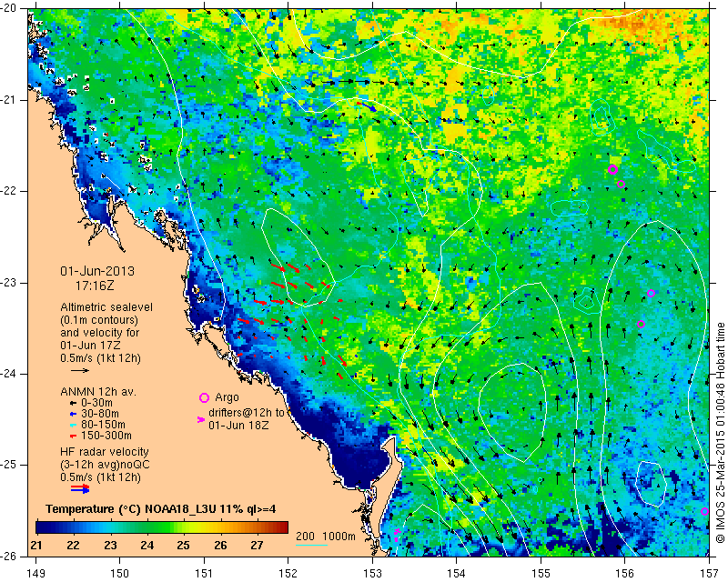Click the red-blue HF radar velocity arrow
The width and height of the screenshot is (728, 582).
[x=80, y=488]
